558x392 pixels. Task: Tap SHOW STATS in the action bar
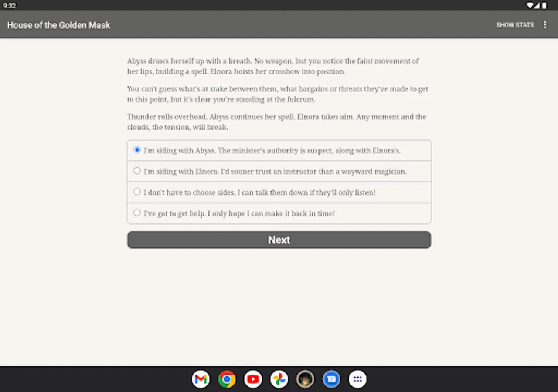pyautogui.click(x=515, y=25)
